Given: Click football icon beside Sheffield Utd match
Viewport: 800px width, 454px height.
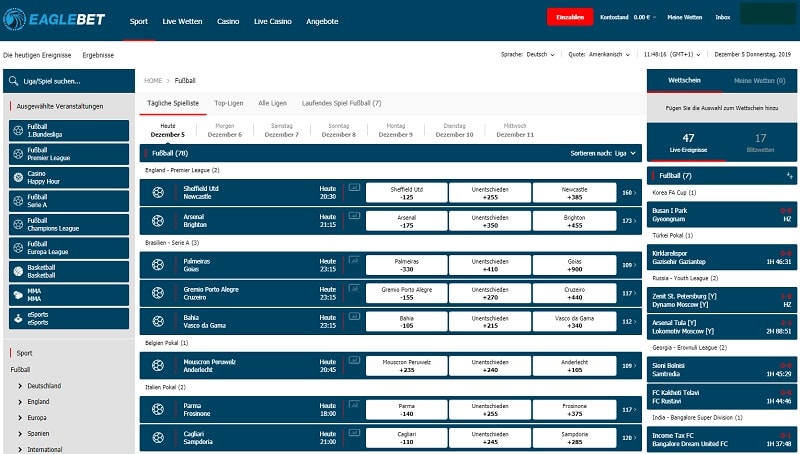Looking at the screenshot, I should (x=158, y=192).
